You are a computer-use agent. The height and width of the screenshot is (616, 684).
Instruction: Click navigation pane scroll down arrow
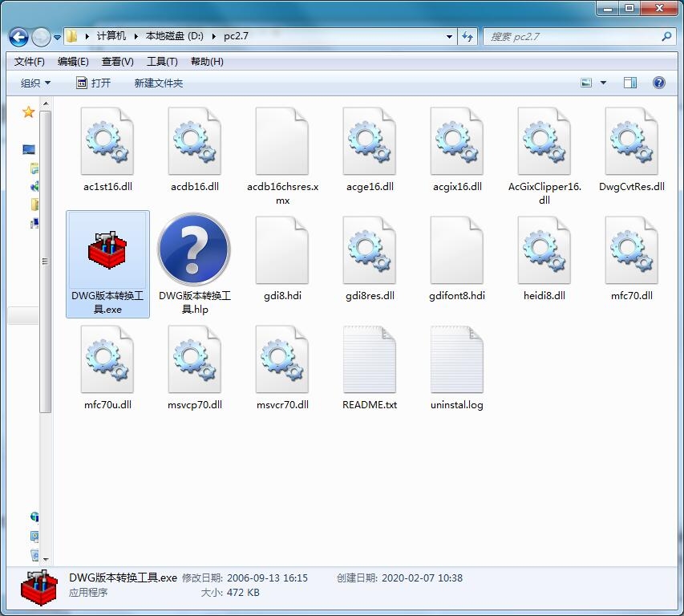(x=46, y=559)
